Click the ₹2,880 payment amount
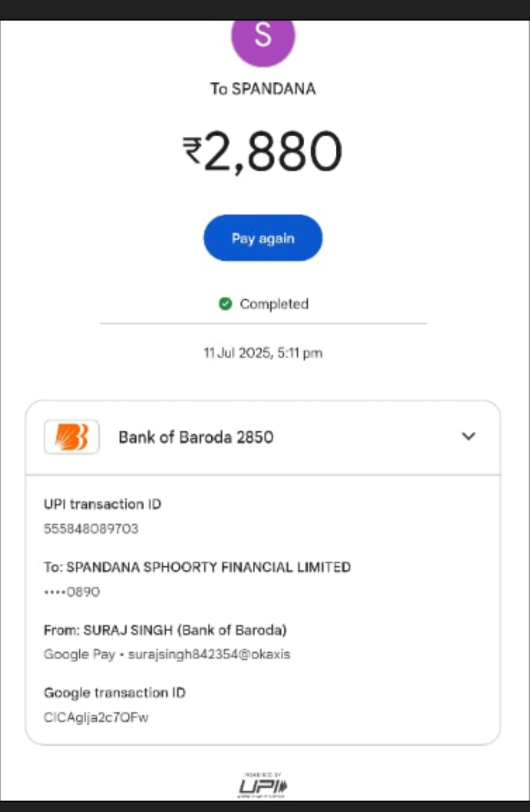 click(272, 152)
